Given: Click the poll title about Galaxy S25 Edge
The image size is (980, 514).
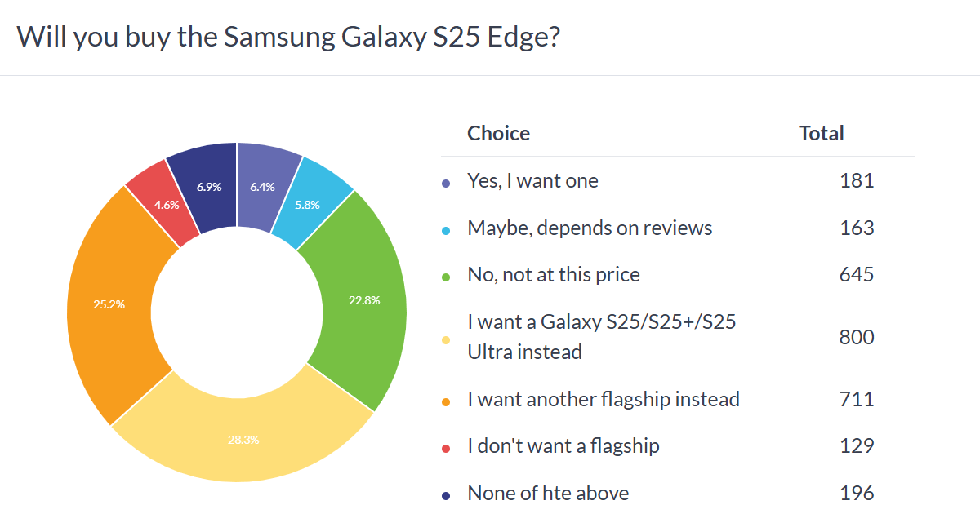Looking at the screenshot, I should click(288, 38).
